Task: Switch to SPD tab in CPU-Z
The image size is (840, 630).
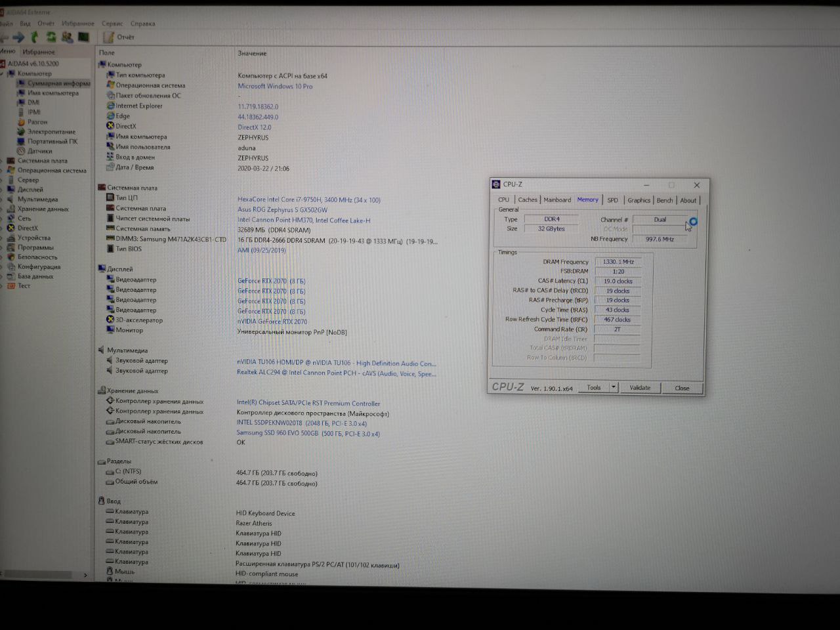Action: point(612,200)
